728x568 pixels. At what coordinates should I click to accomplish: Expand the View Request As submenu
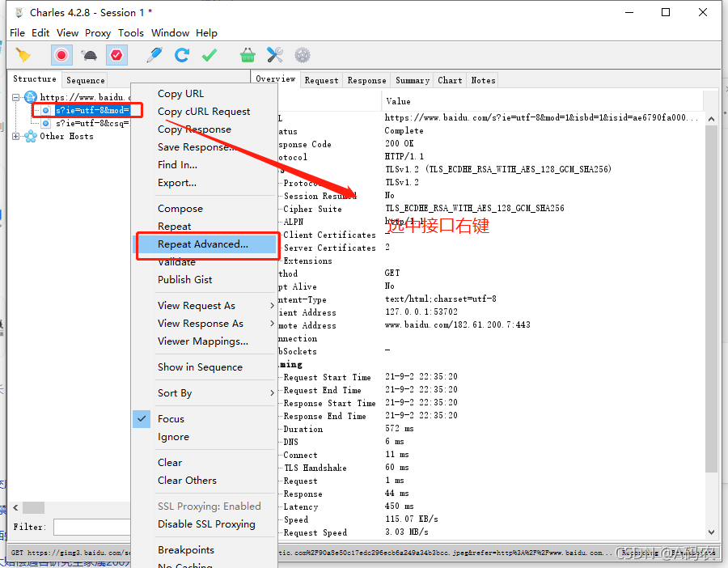point(205,306)
